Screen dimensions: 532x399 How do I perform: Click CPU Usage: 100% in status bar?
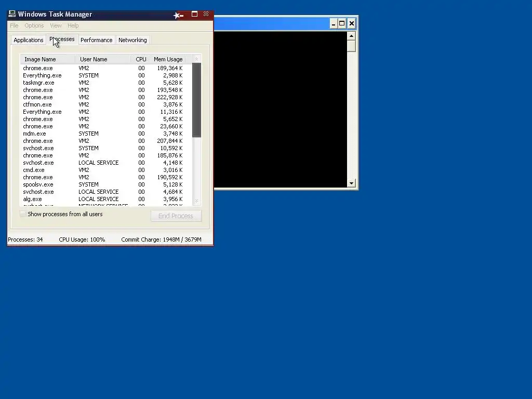[x=82, y=240]
